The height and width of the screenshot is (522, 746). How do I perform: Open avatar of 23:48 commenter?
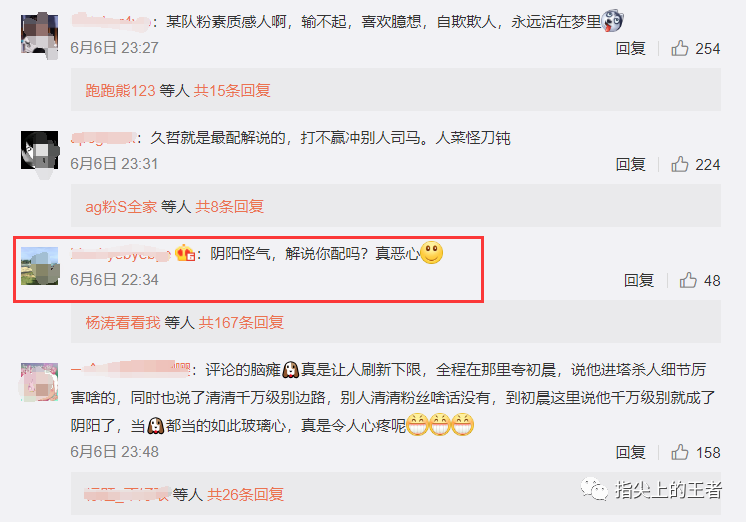tap(39, 382)
